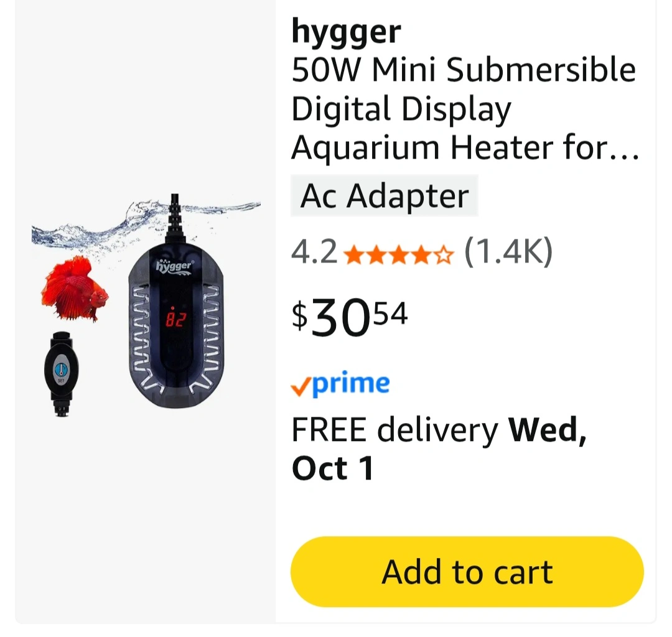Select the hygger brand name heading
The width and height of the screenshot is (672, 637).
[346, 31]
